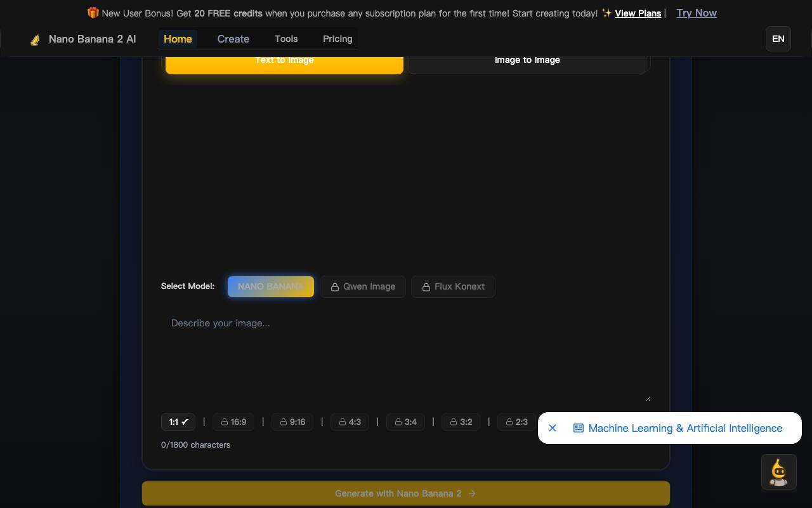Click the Select Model label
This screenshot has height=508, width=812.
(x=188, y=286)
